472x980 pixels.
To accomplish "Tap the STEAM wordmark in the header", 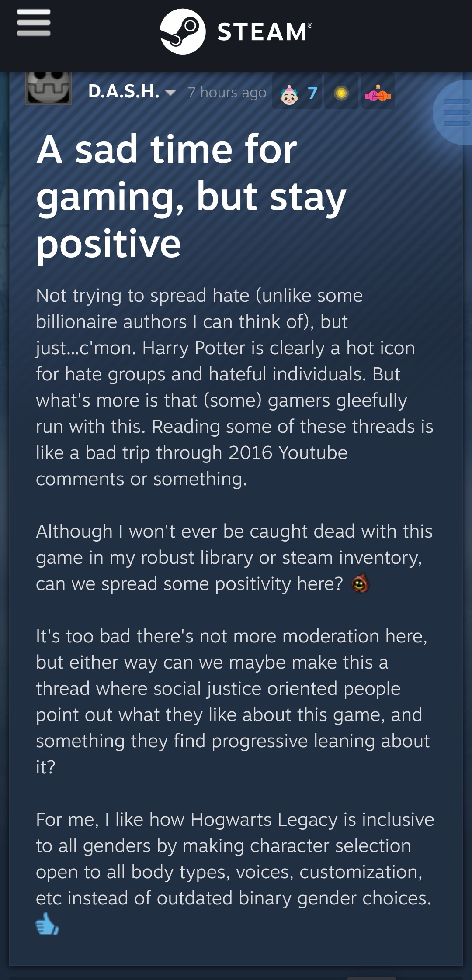I will (265, 32).
